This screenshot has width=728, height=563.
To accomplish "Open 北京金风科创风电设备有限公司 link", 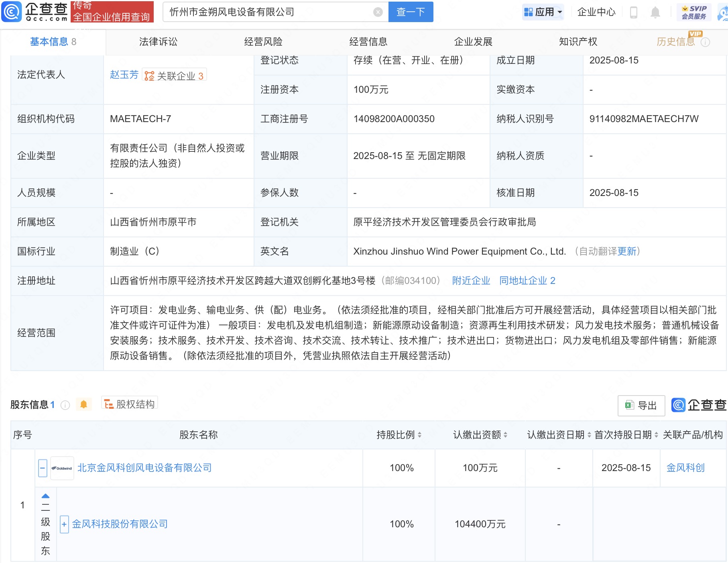I will pyautogui.click(x=144, y=468).
